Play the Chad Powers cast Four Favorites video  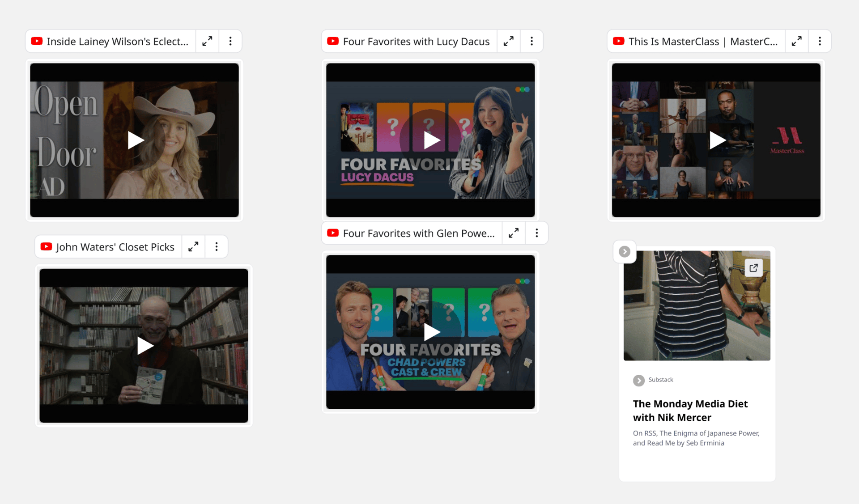coord(431,332)
